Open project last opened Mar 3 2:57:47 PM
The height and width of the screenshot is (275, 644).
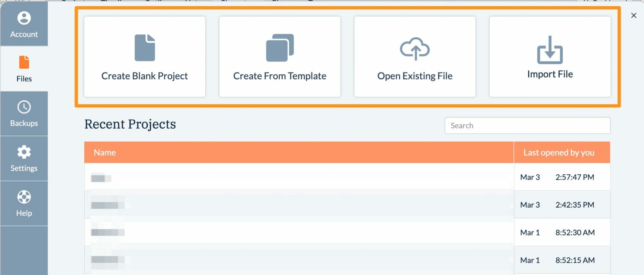click(293, 177)
